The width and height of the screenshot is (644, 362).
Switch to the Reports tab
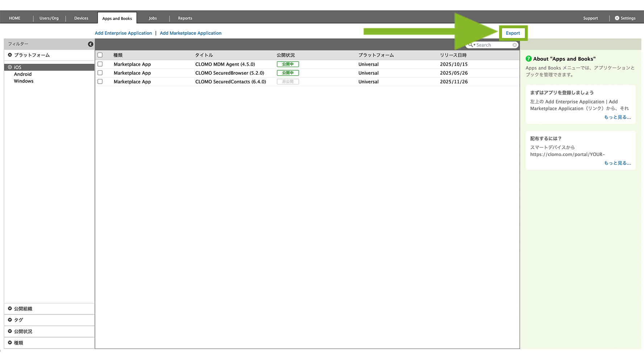(185, 18)
